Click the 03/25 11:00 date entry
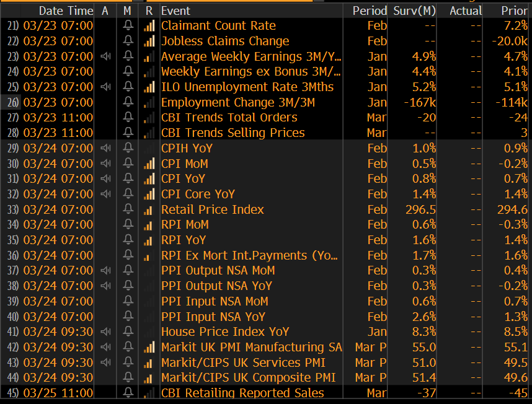 pyautogui.click(x=58, y=393)
